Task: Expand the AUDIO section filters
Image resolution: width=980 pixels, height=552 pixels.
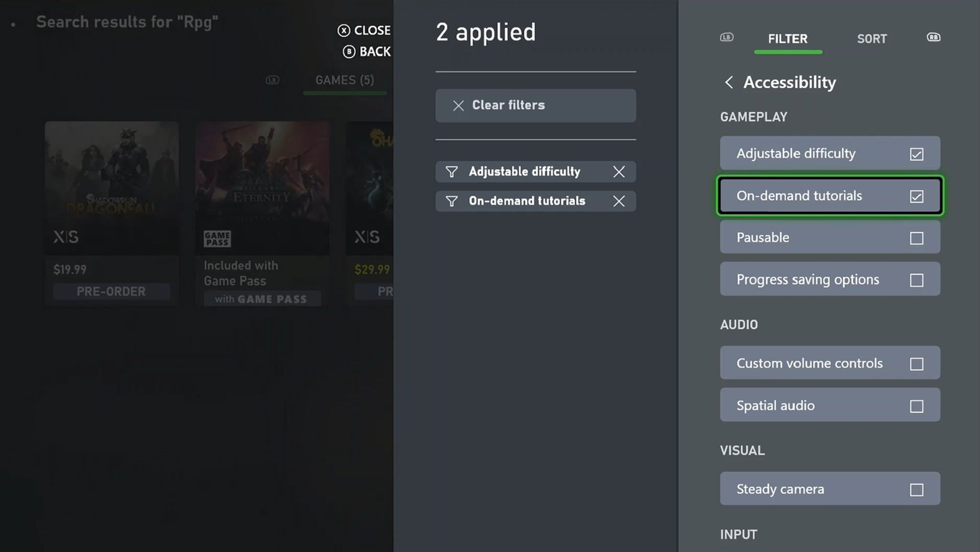Action: [739, 324]
